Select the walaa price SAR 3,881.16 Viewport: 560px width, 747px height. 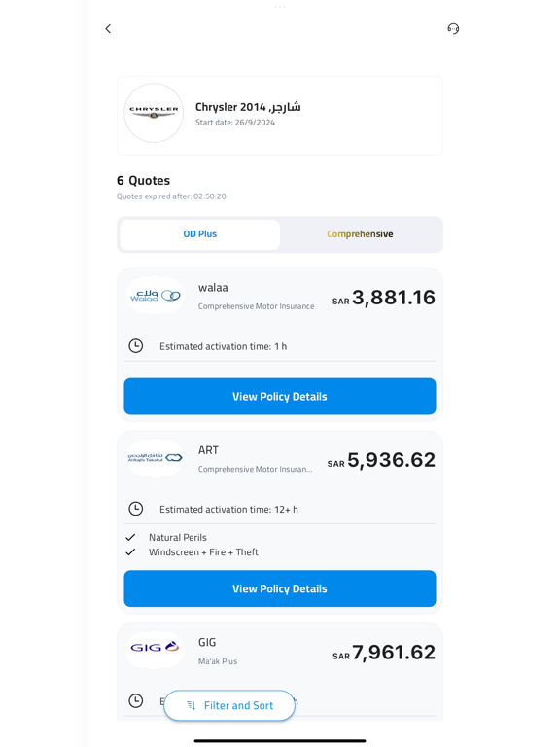384,298
